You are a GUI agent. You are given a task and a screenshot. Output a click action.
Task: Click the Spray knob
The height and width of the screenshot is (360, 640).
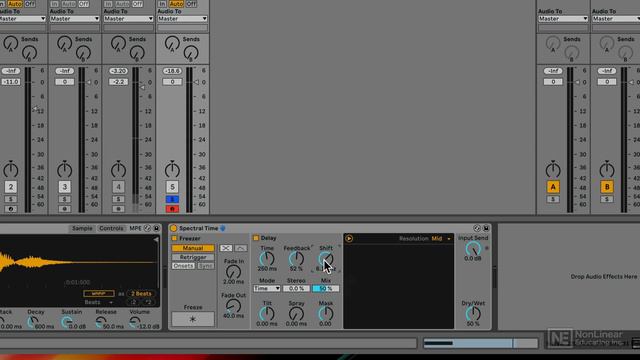296,313
